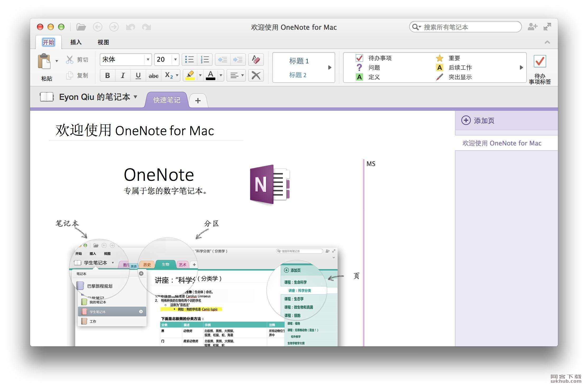Viewport: 588px width, 388px height.
Task: Click 添加页 to add a page
Action: [478, 120]
